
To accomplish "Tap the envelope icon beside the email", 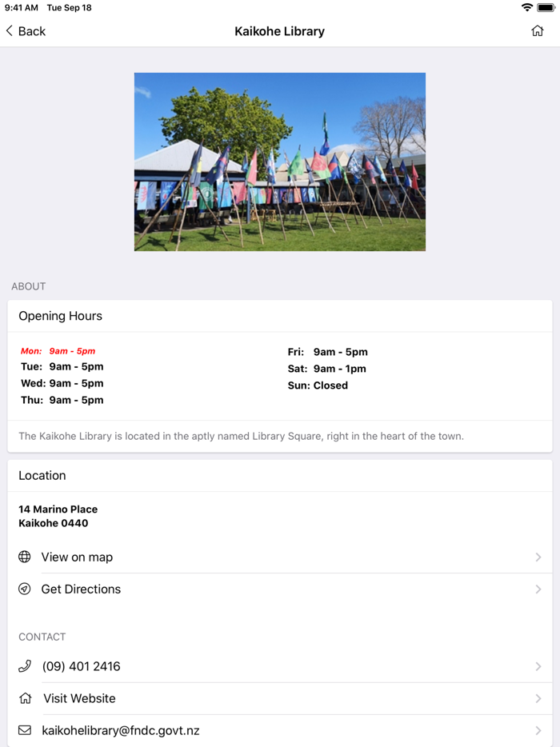I will [25, 730].
